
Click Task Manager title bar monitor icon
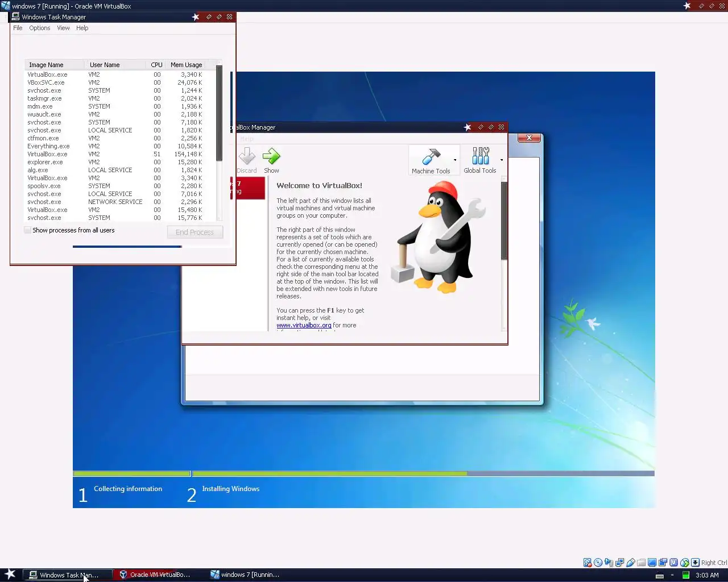point(16,17)
